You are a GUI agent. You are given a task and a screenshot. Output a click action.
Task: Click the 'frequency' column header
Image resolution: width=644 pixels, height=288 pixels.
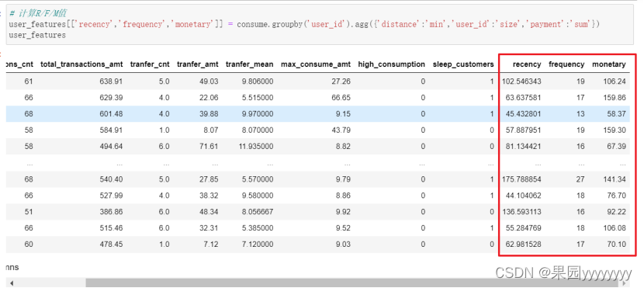[x=566, y=64]
